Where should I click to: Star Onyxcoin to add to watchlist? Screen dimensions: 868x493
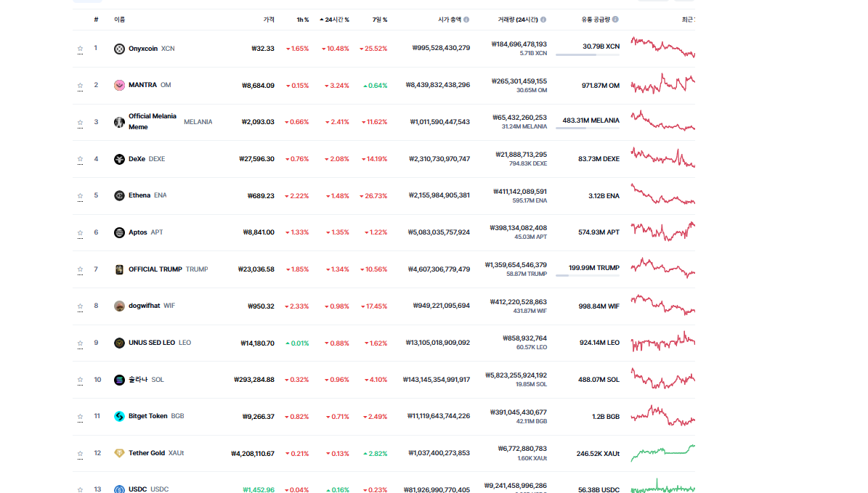81,49
